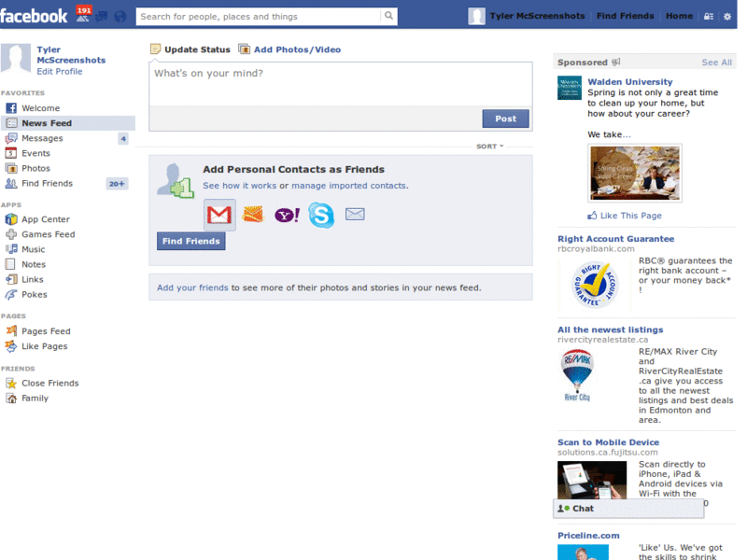Open Scan to Mobile Device ad link
The image size is (747, 560).
[609, 442]
